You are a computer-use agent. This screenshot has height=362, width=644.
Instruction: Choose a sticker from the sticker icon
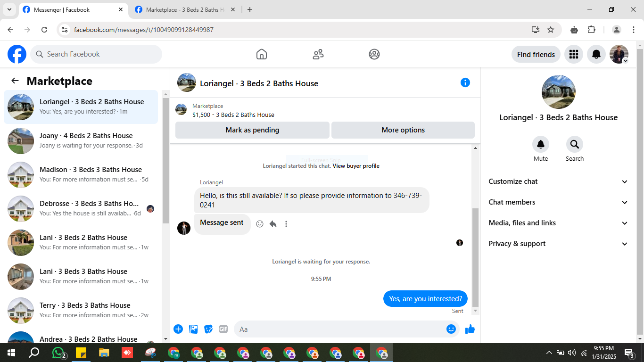click(x=208, y=329)
